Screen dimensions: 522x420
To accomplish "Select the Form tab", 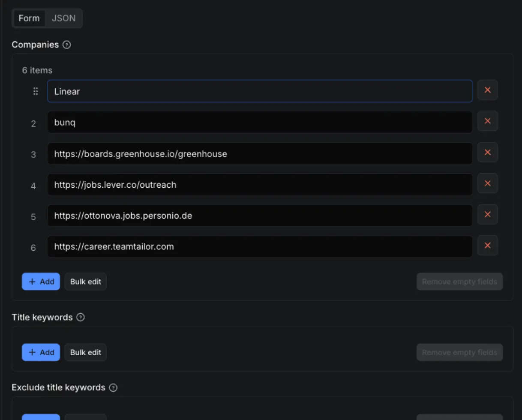I will (29, 18).
